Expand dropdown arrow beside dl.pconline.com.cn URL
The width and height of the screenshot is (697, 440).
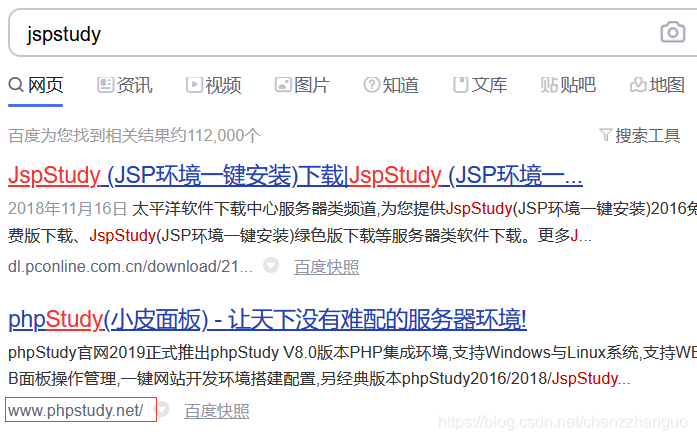[271, 265]
